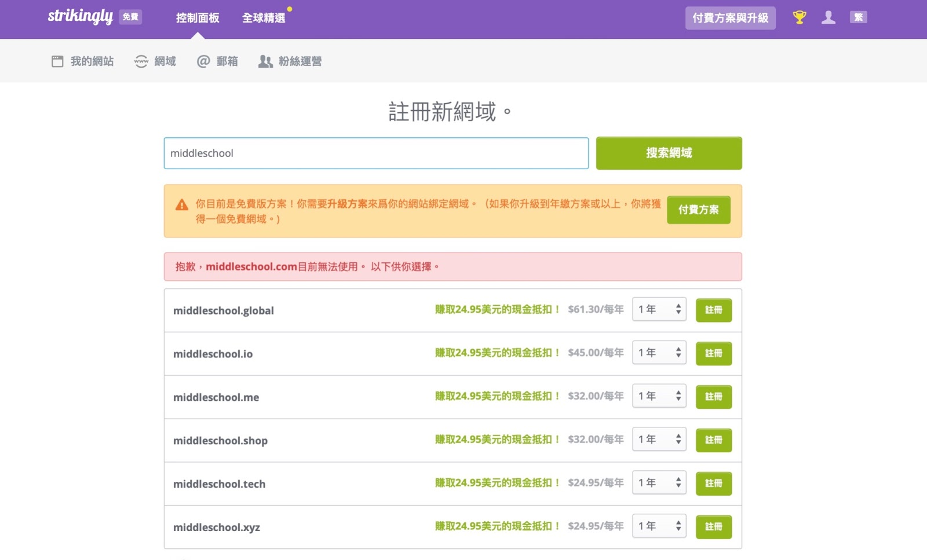
Task: Switch to the 控制面板 dashboard tab
Action: 198,18
